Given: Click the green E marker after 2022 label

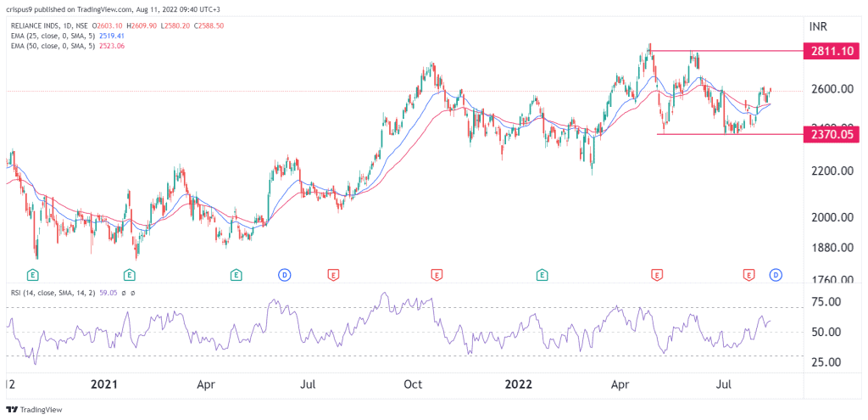Looking at the screenshot, I should [x=542, y=274].
